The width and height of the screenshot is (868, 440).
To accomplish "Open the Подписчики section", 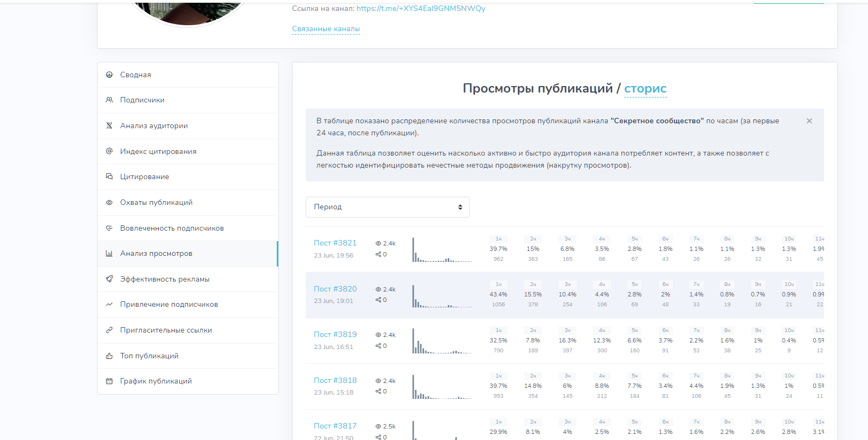I will click(188, 100).
